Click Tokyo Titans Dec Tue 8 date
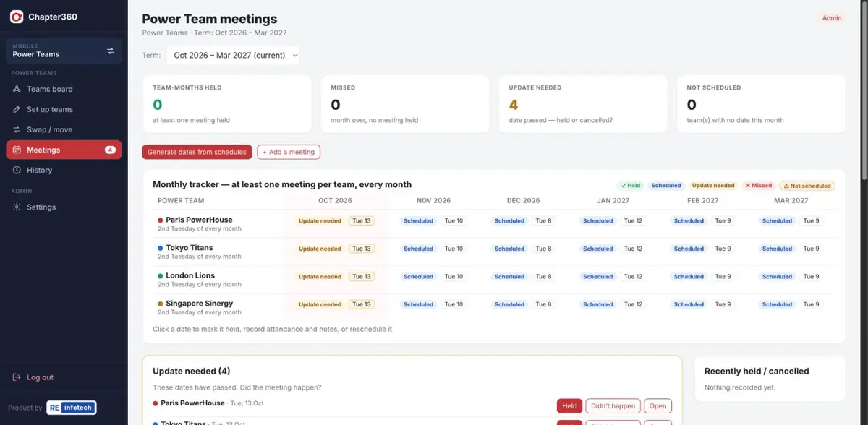Image resolution: width=868 pixels, height=425 pixels. coord(544,249)
